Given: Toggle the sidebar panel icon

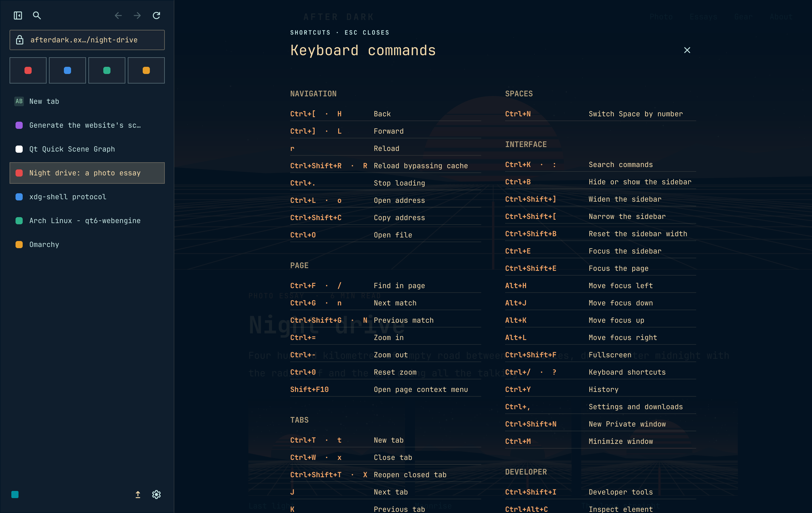Looking at the screenshot, I should pos(18,16).
